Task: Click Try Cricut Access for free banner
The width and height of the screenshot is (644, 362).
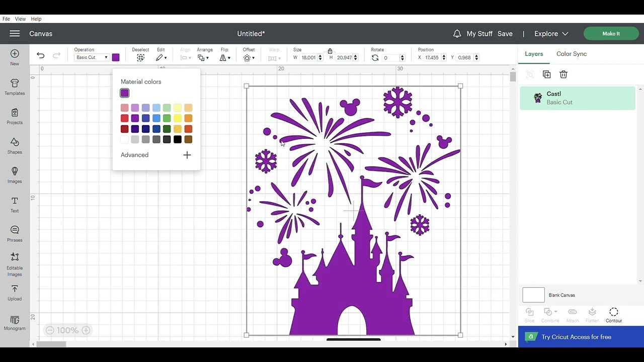Action: pyautogui.click(x=581, y=337)
